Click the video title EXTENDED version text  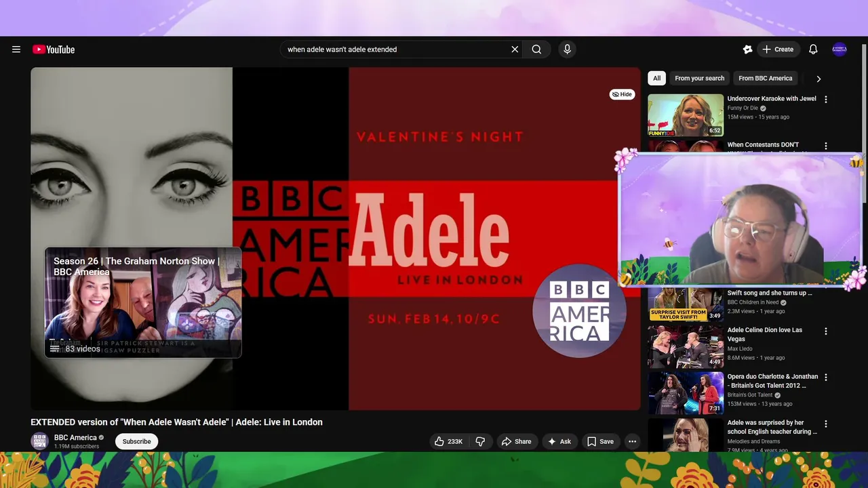click(176, 422)
